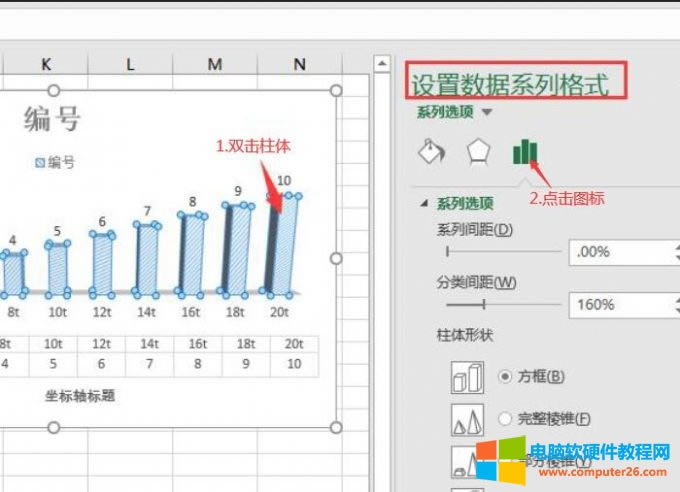Click the spinner arrows next to 160% field
The width and height of the screenshot is (680, 492).
(x=674, y=304)
